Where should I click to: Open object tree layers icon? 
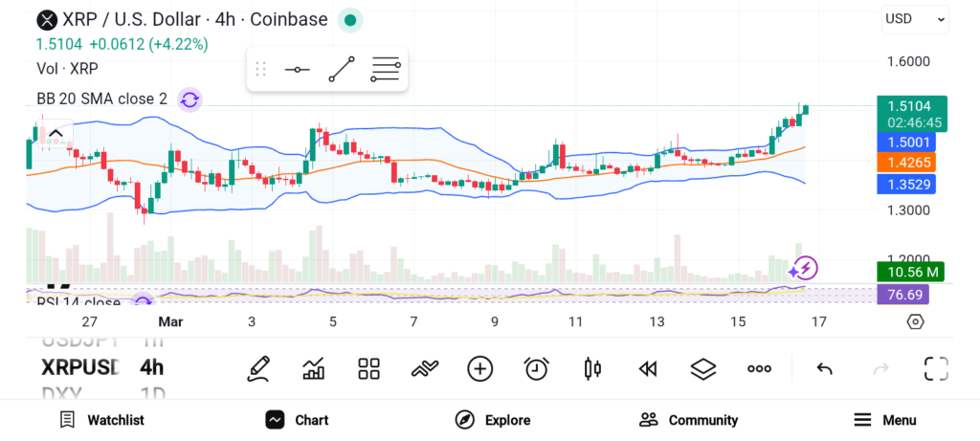tap(703, 368)
